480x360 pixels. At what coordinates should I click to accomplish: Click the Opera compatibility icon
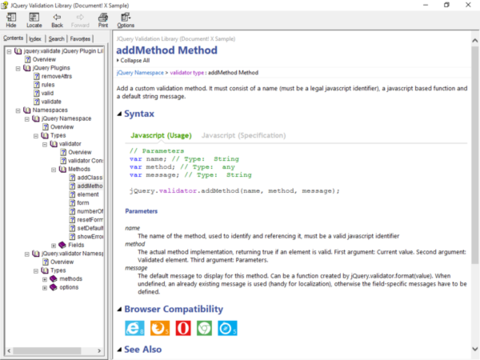pyautogui.click(x=183, y=328)
